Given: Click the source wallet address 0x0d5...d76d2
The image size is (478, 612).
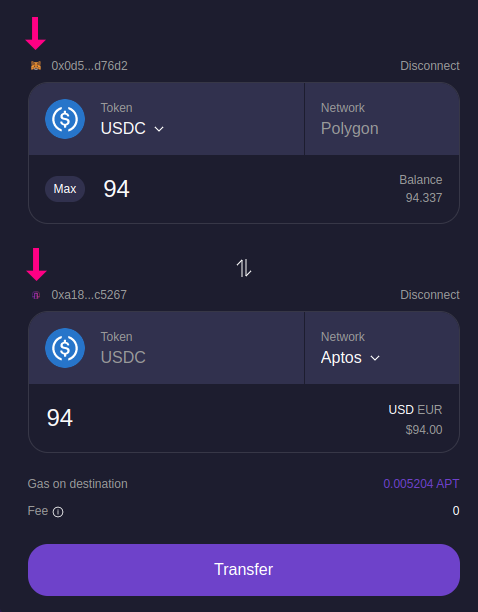Looking at the screenshot, I should coord(89,66).
